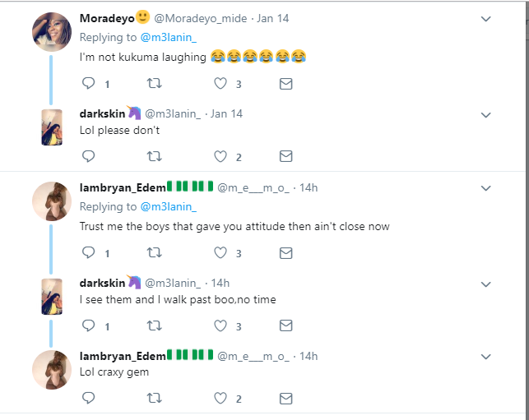Like the "Trust me the boys" tweet

[x=220, y=252]
